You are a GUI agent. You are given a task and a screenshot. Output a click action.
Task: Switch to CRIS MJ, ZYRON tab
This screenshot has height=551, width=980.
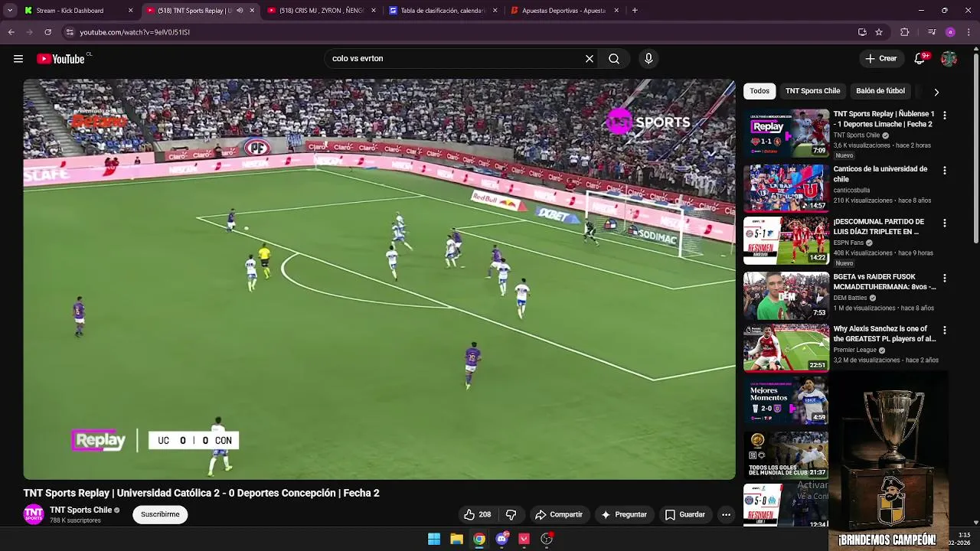[321, 11]
